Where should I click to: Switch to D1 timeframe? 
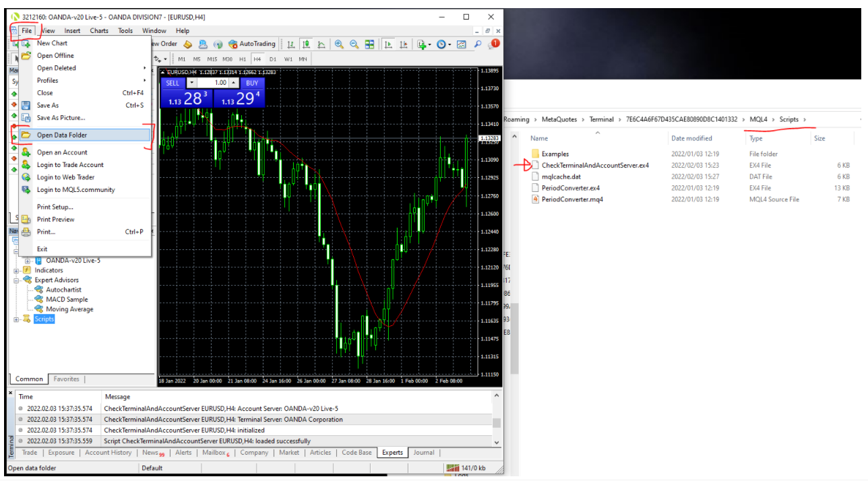pyautogui.click(x=273, y=59)
